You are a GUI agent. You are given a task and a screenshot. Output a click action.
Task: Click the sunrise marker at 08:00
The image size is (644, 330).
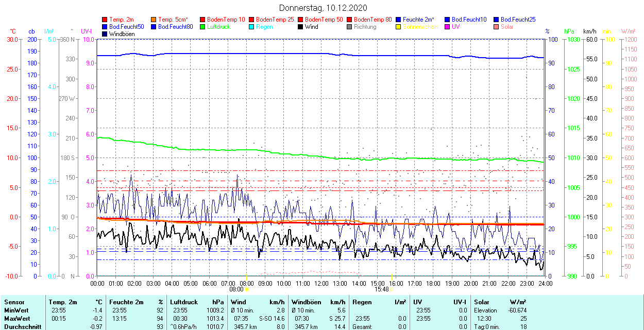point(246,289)
